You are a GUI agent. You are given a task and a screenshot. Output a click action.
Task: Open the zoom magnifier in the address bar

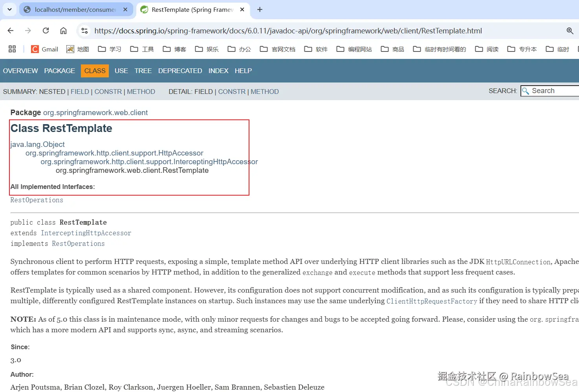click(x=570, y=31)
